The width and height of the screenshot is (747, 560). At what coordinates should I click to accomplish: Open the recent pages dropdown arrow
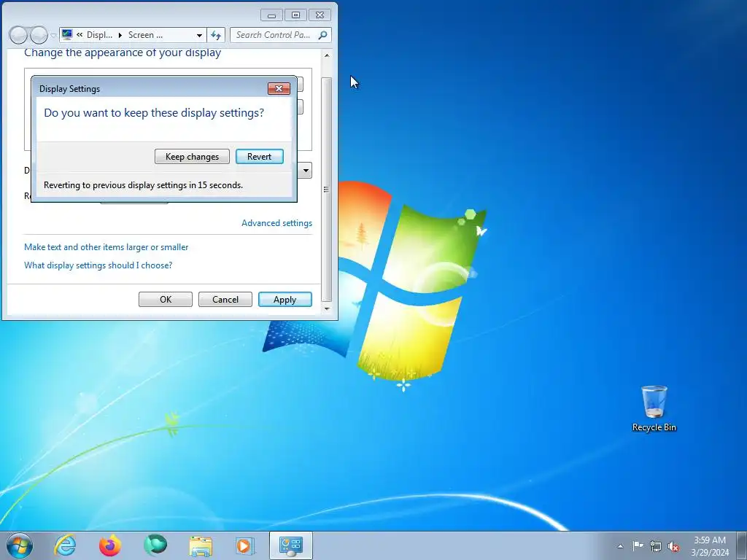53,36
